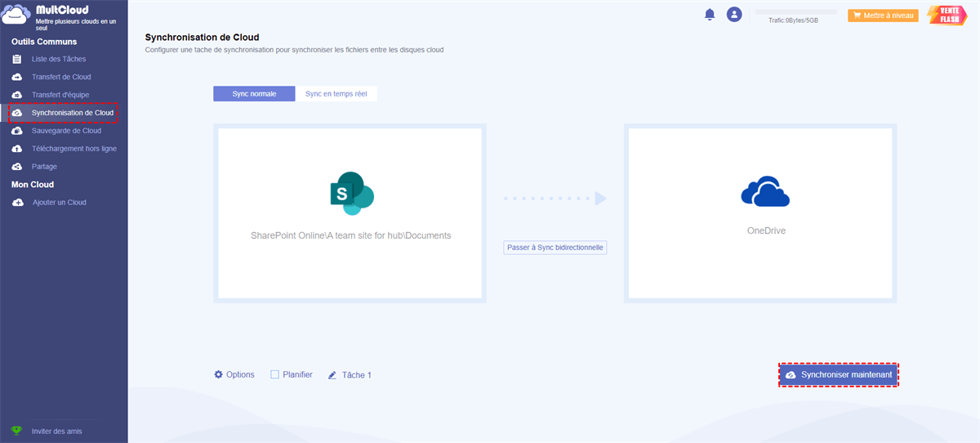
Task: Click the traffic usage progress bar
Action: (796, 11)
